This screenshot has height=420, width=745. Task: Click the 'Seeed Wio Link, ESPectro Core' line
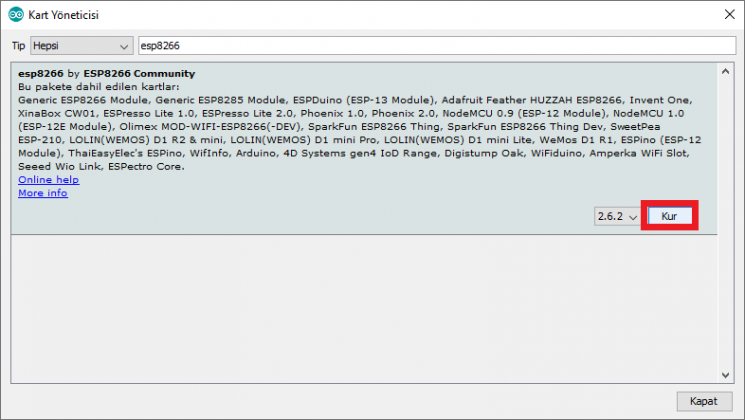(96, 166)
